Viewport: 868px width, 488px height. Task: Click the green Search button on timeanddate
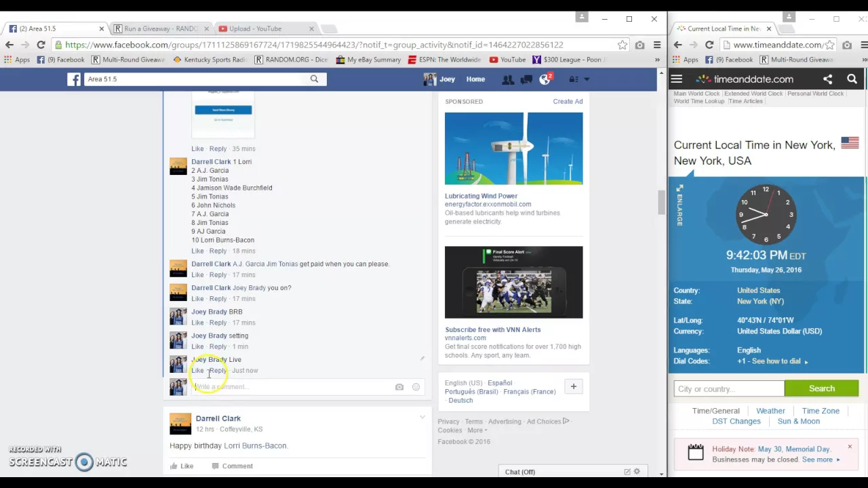(821, 389)
